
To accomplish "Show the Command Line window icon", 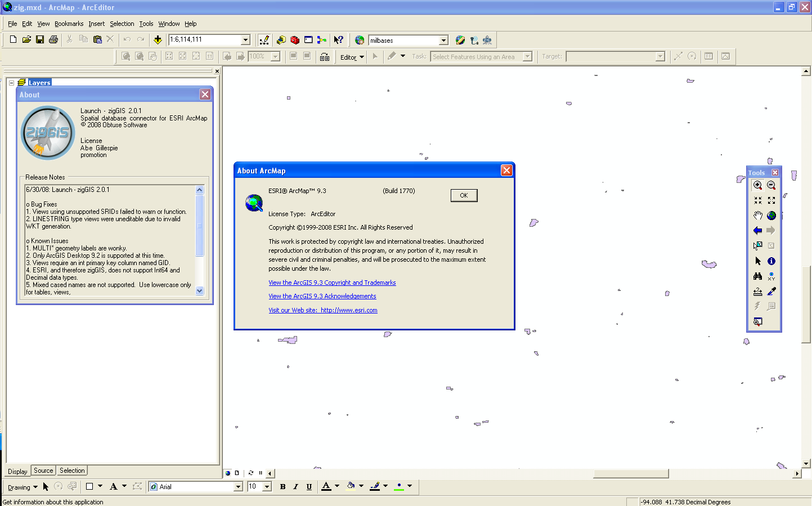I will (308, 40).
